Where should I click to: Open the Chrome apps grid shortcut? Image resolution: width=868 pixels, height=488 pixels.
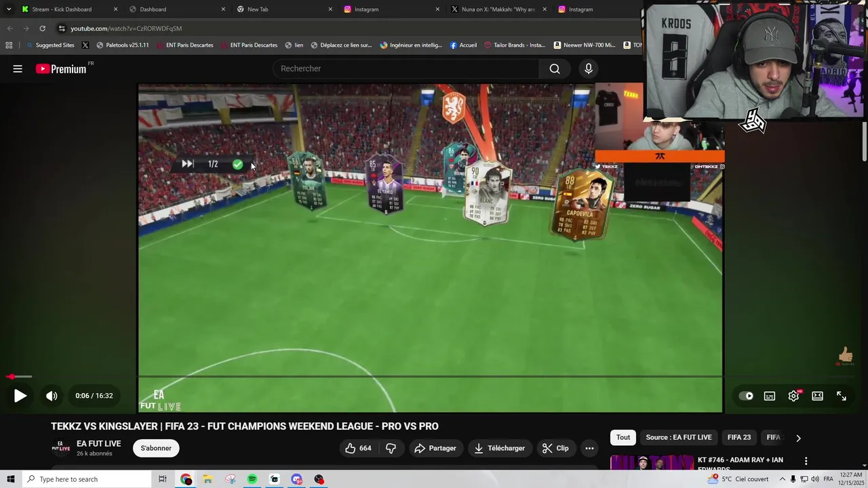[9, 45]
